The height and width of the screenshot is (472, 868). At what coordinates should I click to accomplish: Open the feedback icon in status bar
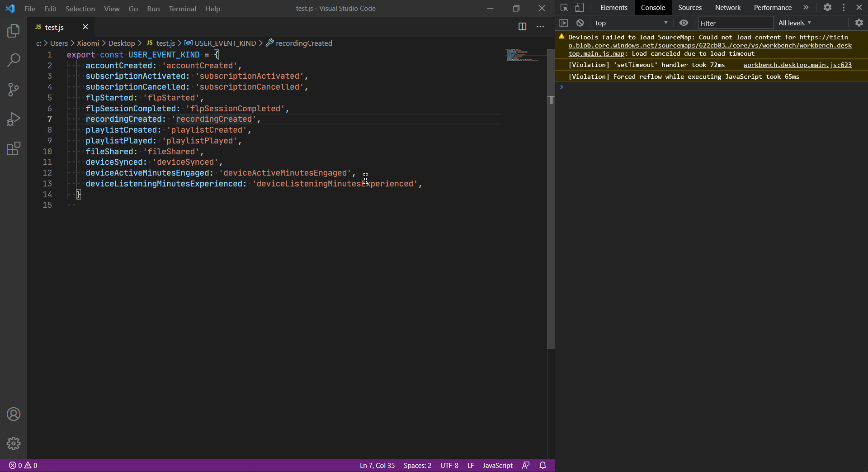coord(526,465)
